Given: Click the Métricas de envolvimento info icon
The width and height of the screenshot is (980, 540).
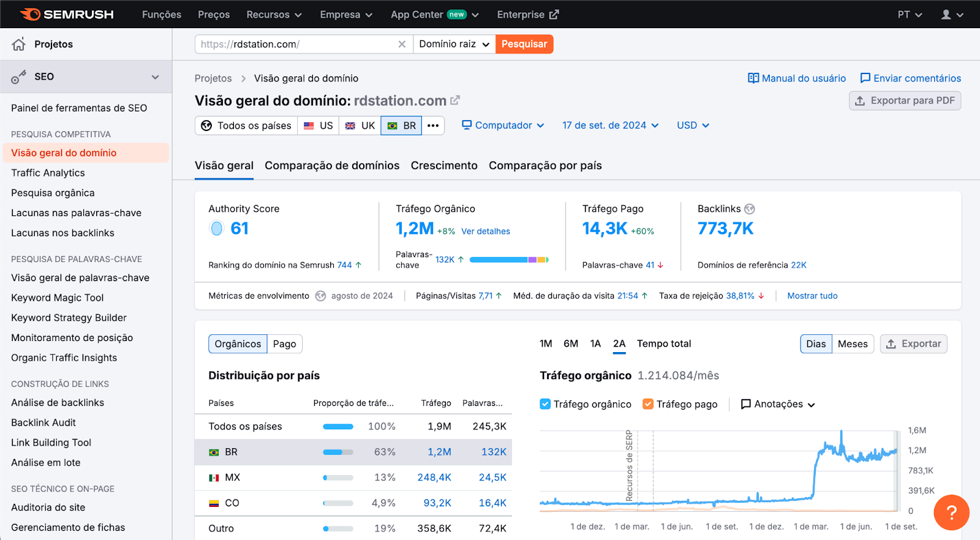Looking at the screenshot, I should tap(320, 296).
